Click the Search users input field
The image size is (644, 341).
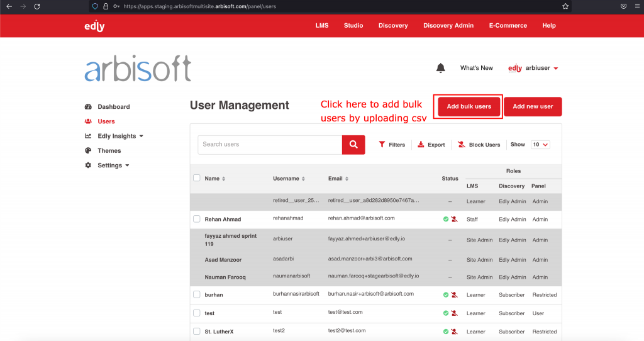270,145
